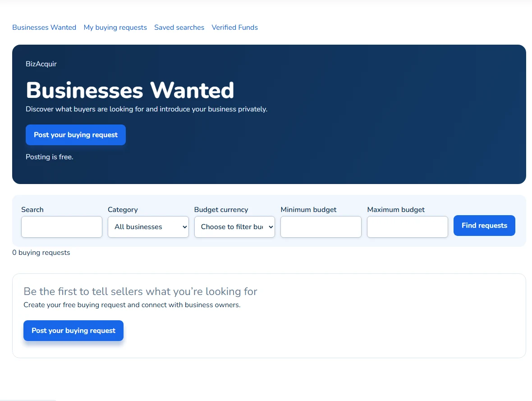Click 'Create your free buying request' description
The image size is (532, 401).
pos(132,305)
